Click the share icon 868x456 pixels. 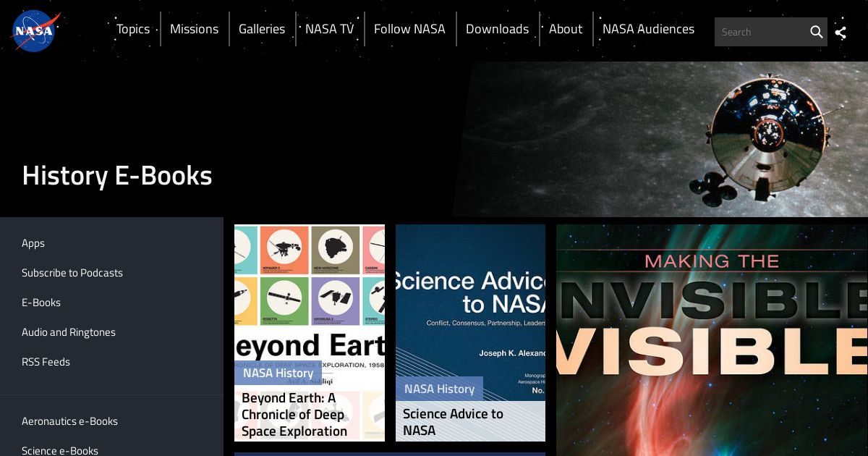(x=841, y=32)
